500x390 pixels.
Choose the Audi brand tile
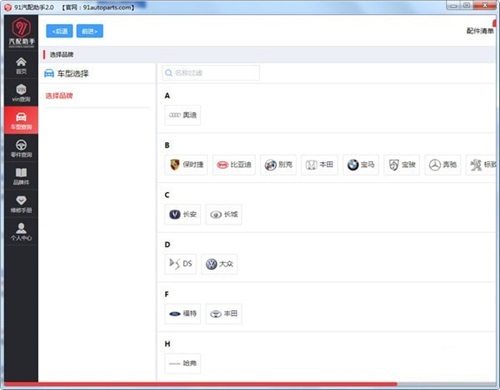tap(183, 115)
